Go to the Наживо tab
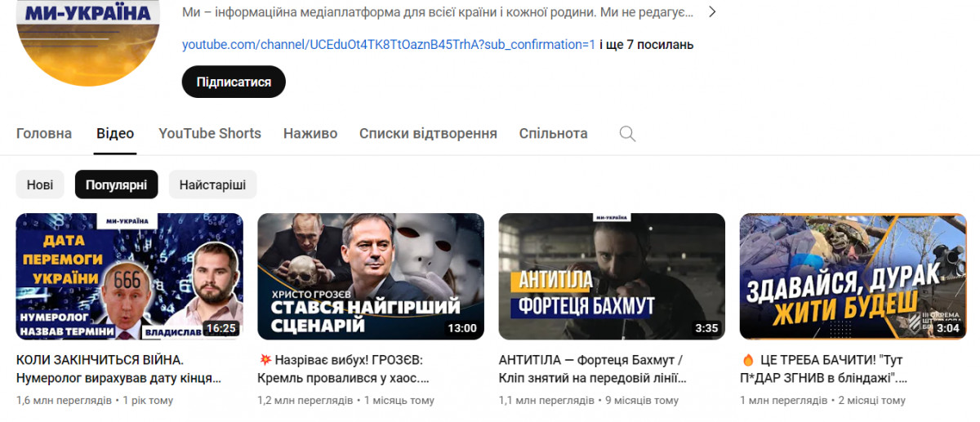 tap(310, 134)
